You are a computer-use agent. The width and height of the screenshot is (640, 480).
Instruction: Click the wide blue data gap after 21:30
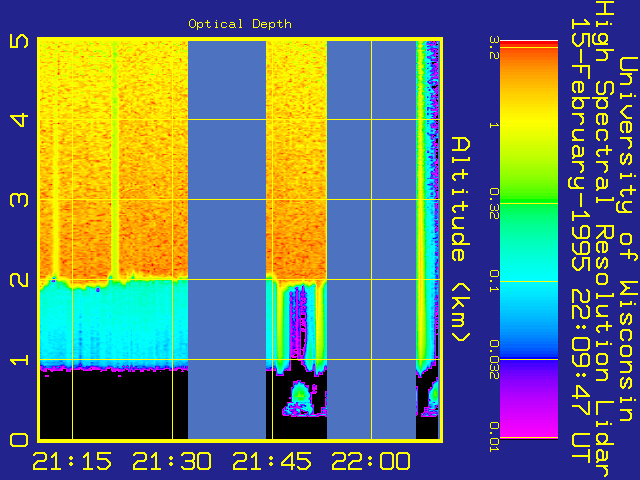(227, 240)
